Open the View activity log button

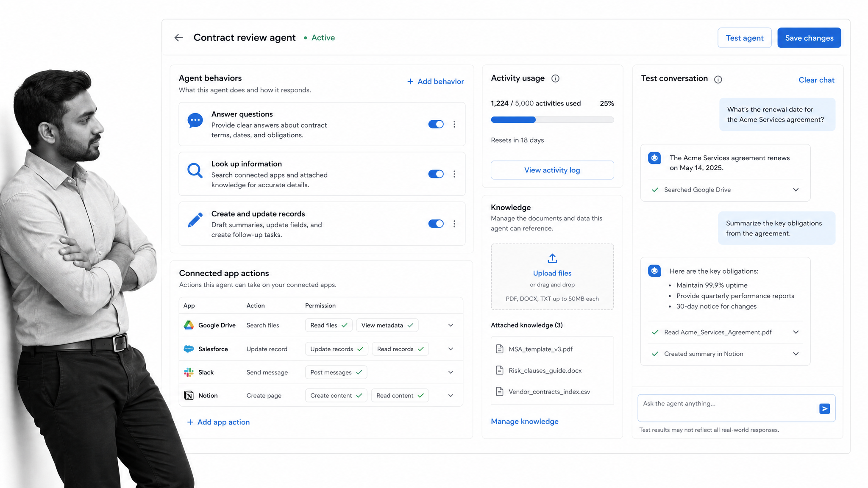coord(552,170)
